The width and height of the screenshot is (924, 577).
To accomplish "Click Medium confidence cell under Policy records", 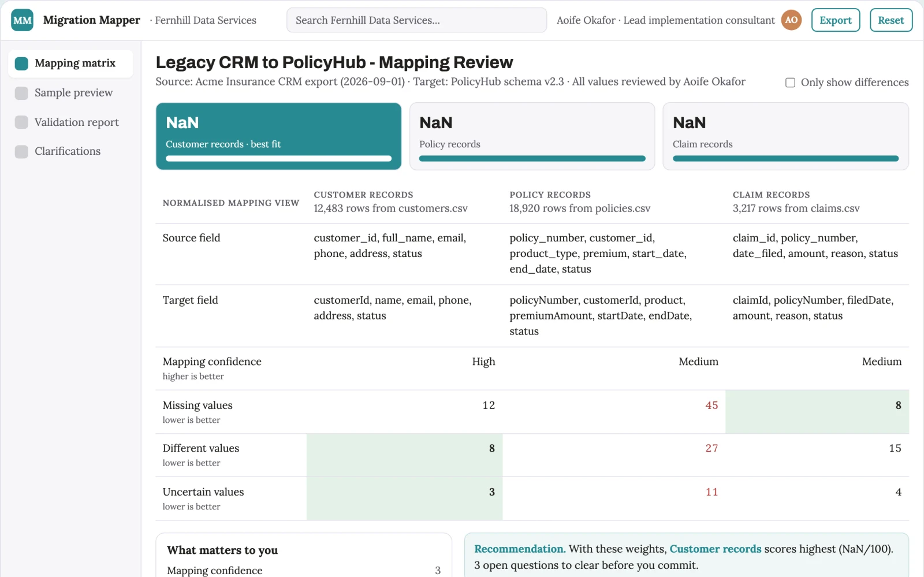I will pyautogui.click(x=614, y=368).
